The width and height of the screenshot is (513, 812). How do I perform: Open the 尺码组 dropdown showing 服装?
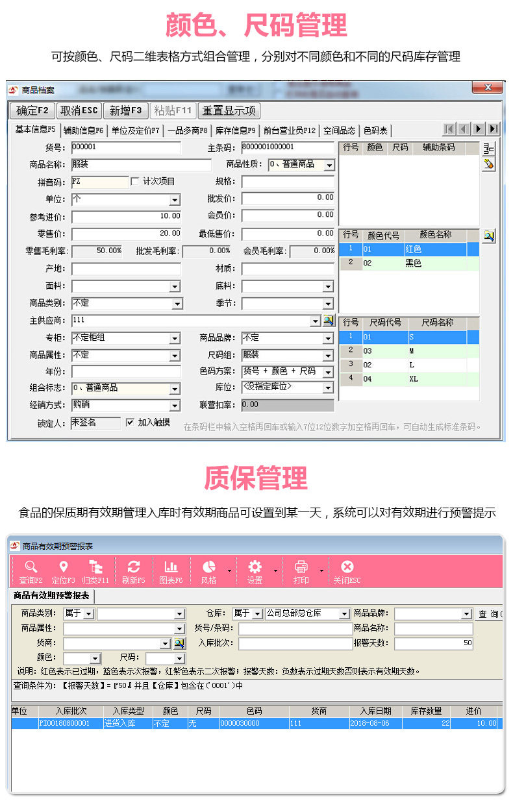[x=329, y=356]
